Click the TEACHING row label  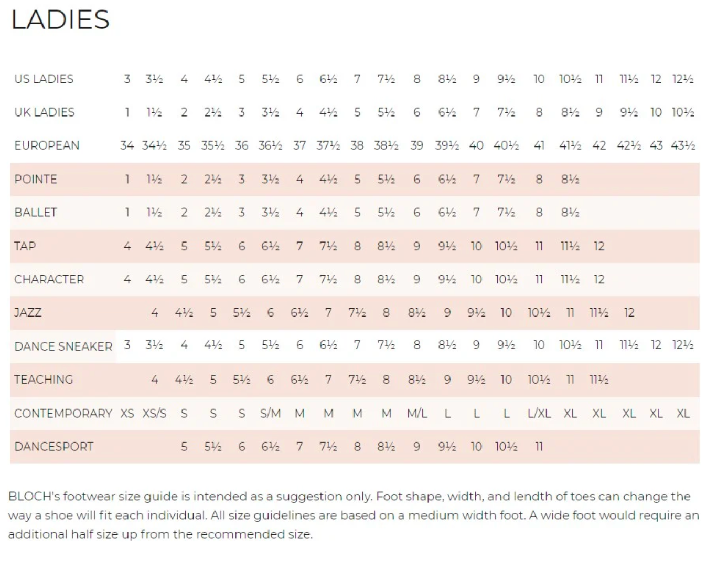pos(44,380)
